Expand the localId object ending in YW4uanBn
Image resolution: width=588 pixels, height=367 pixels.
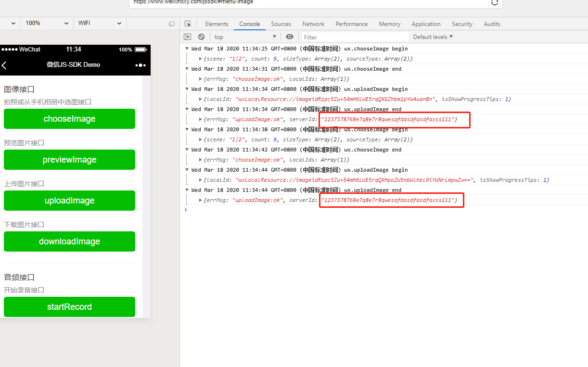pos(201,99)
